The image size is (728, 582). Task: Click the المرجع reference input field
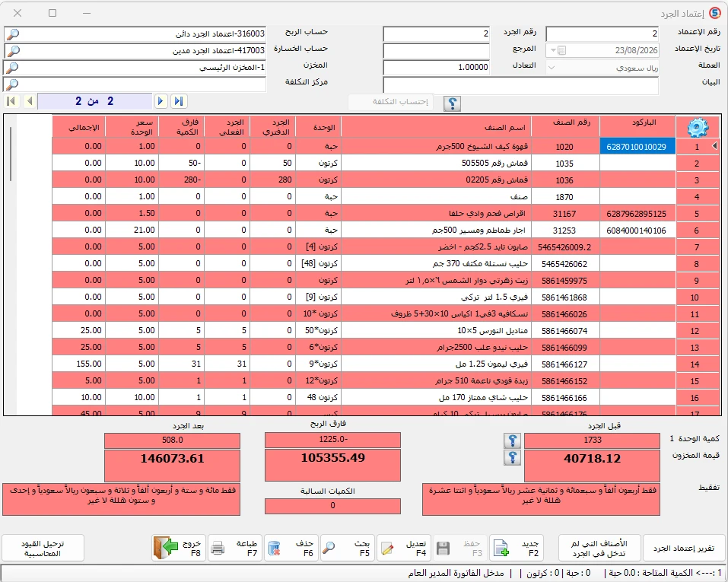436,50
